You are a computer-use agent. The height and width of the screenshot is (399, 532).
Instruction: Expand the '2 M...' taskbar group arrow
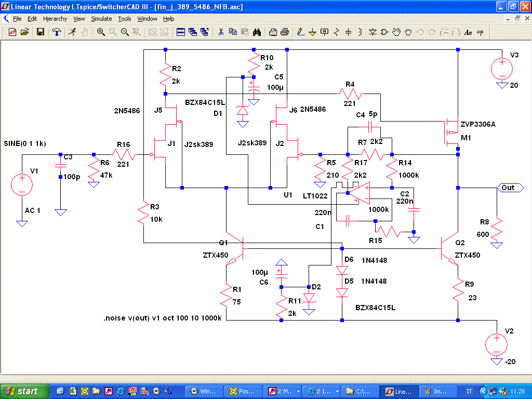298,391
